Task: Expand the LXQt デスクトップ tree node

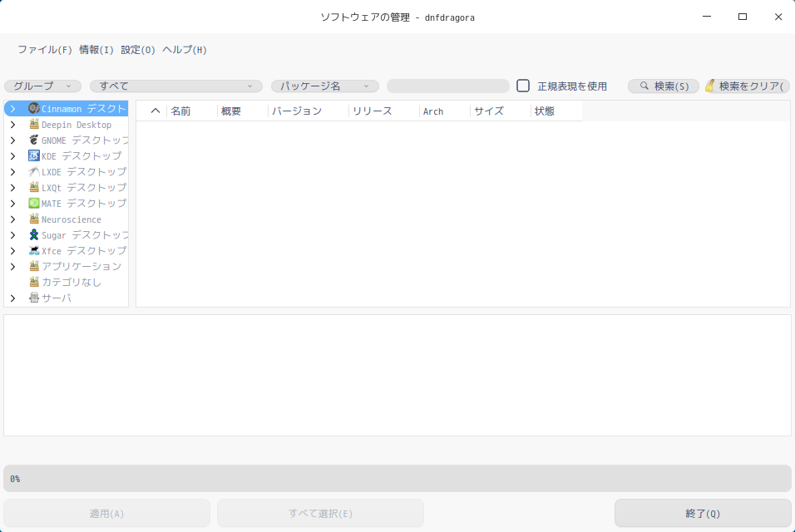Action: 13,188
